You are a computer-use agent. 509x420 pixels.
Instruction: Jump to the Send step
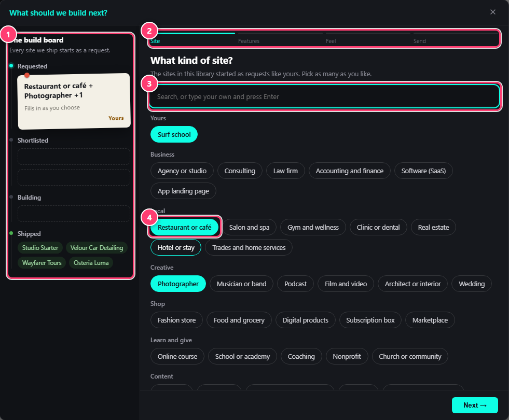[x=456, y=38]
